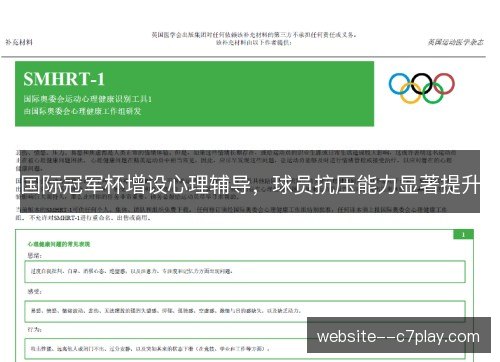This screenshot has height=362, width=500.
Task: Click the 行为 field box
Action: (x=245, y=349)
